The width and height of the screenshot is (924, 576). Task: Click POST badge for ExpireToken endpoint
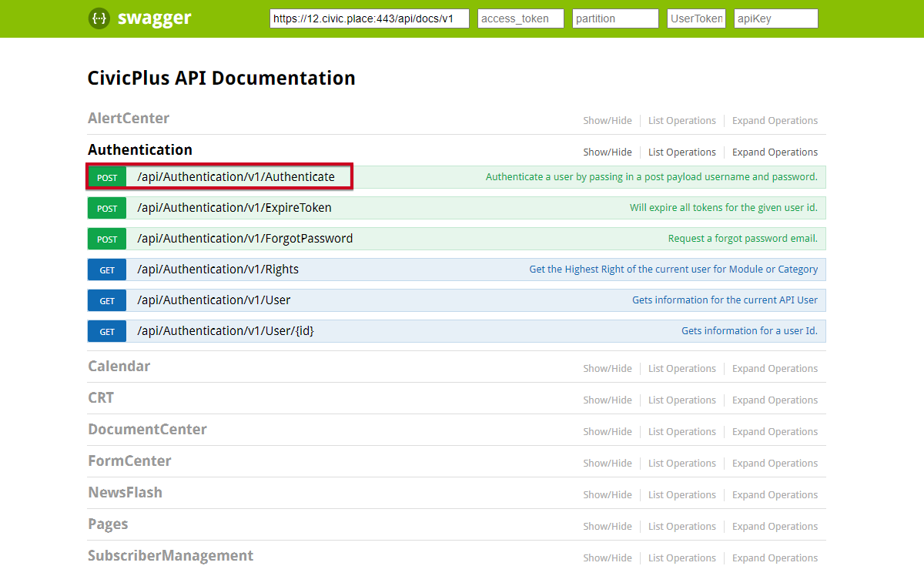[x=107, y=209]
